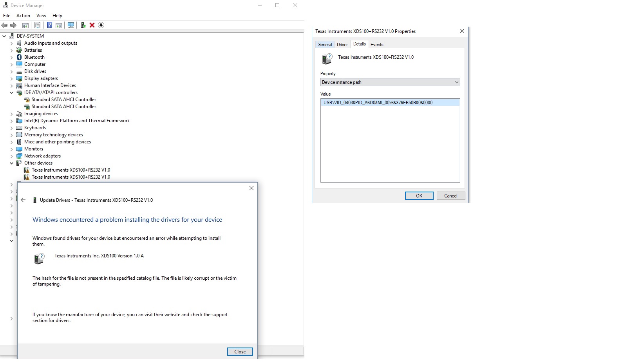Viewport: 644px width, 362px height.
Task: Click OK in the Properties dialog
Action: (x=419, y=196)
